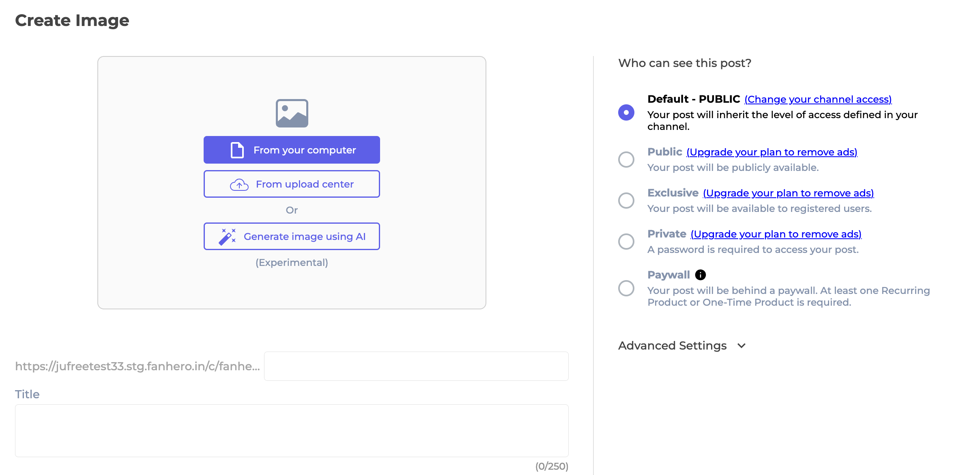Select the Public visibility option

point(626,160)
